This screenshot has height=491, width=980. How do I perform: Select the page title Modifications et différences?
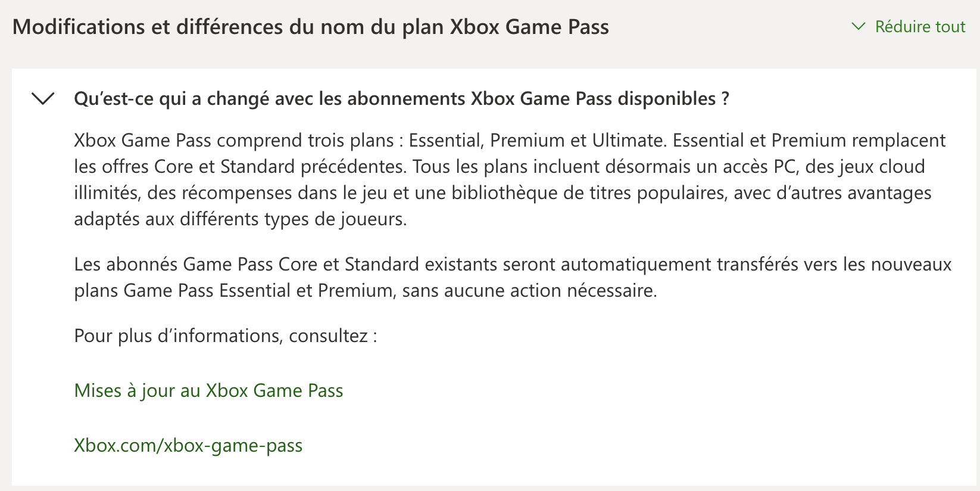coord(311,26)
